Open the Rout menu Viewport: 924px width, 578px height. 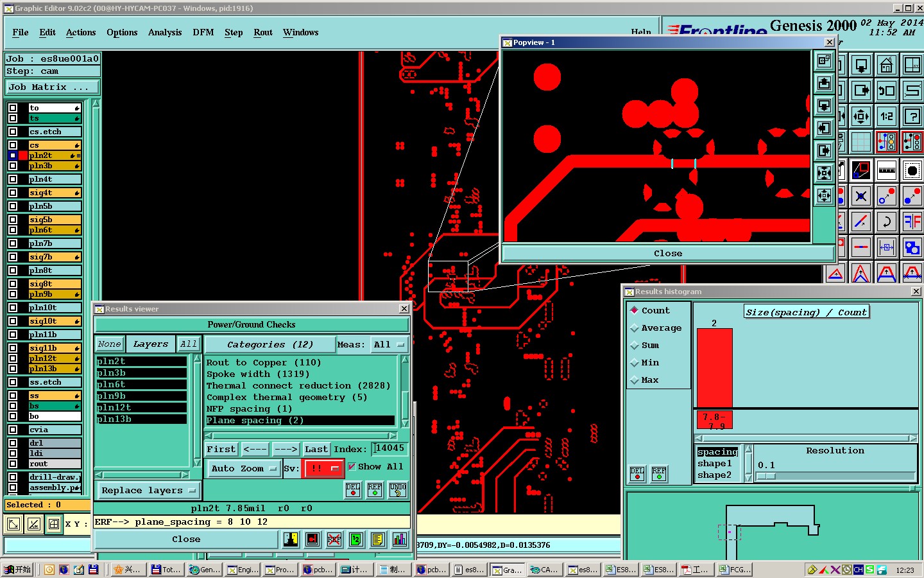(x=263, y=32)
